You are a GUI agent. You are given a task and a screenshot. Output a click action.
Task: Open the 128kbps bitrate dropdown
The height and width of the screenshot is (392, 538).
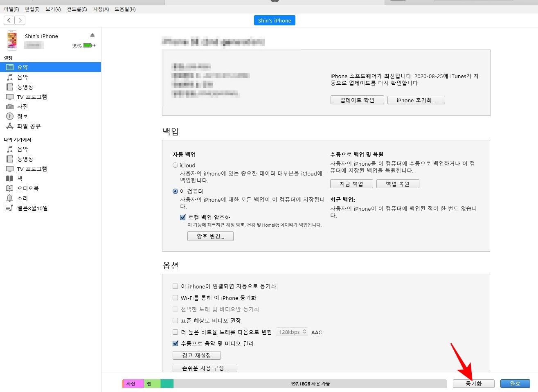pos(292,332)
